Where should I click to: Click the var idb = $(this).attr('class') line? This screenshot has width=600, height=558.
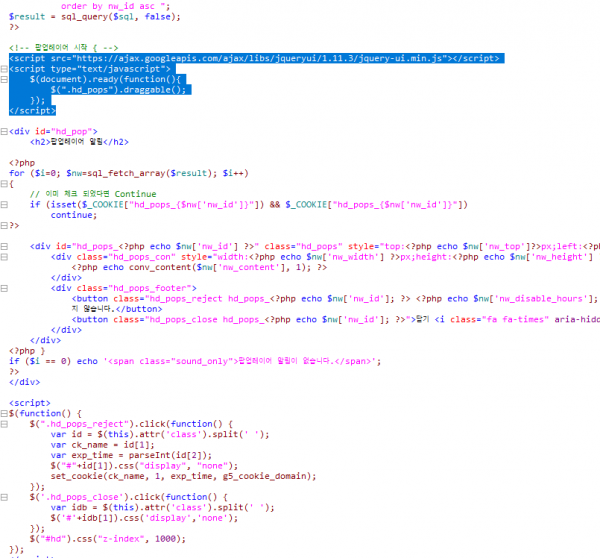tap(163, 507)
